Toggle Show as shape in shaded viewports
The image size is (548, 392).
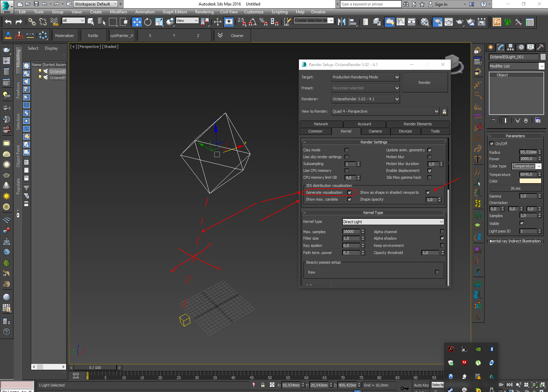point(428,192)
